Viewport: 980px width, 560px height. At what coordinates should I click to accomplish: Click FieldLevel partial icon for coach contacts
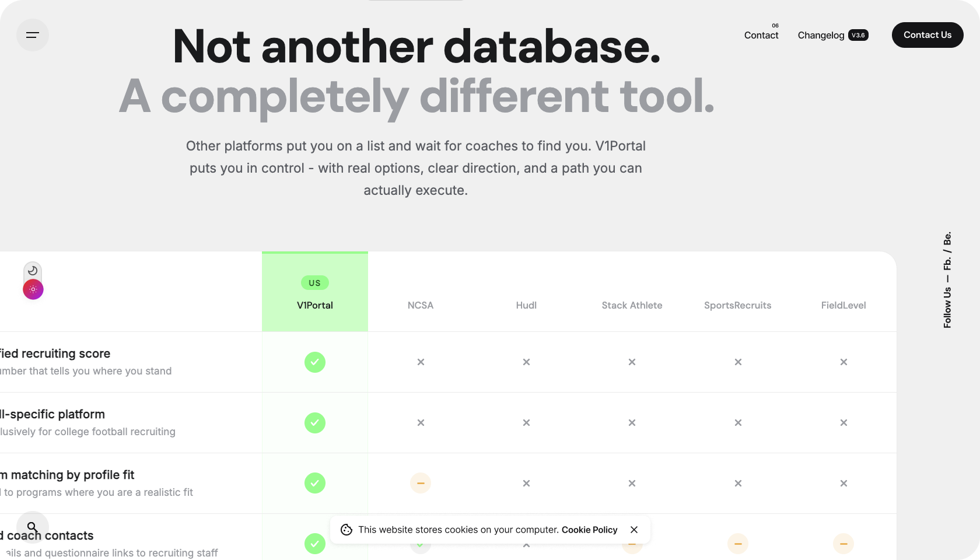click(843, 544)
